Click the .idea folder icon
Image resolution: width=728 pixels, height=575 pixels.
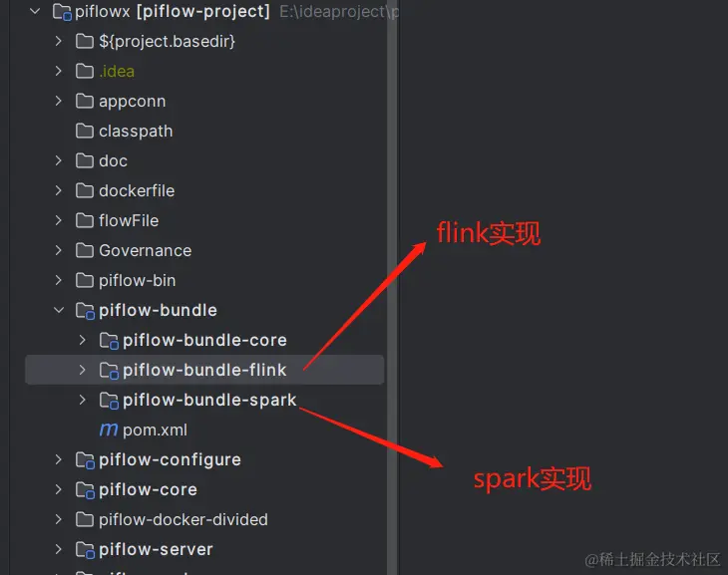coord(85,71)
